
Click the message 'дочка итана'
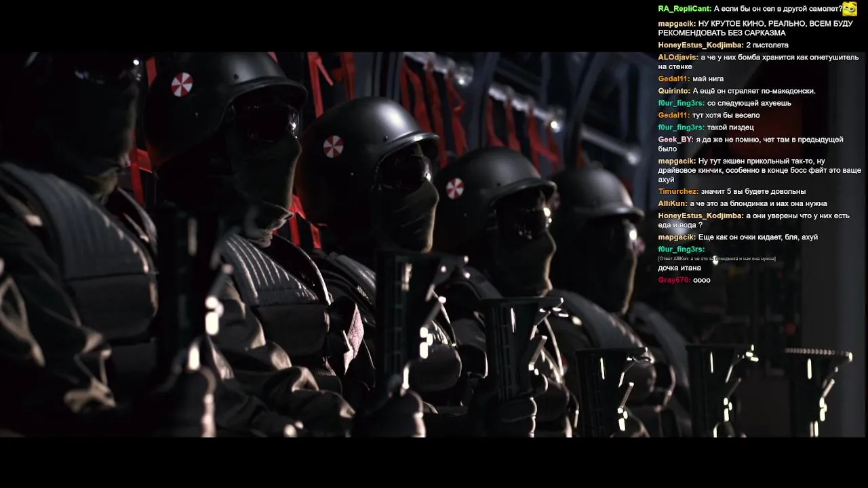pos(679,268)
